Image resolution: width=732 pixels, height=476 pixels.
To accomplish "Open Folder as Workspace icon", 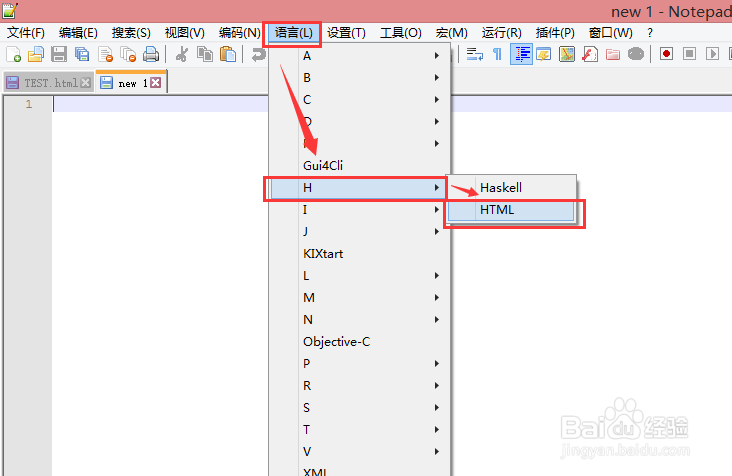I will click(x=612, y=55).
